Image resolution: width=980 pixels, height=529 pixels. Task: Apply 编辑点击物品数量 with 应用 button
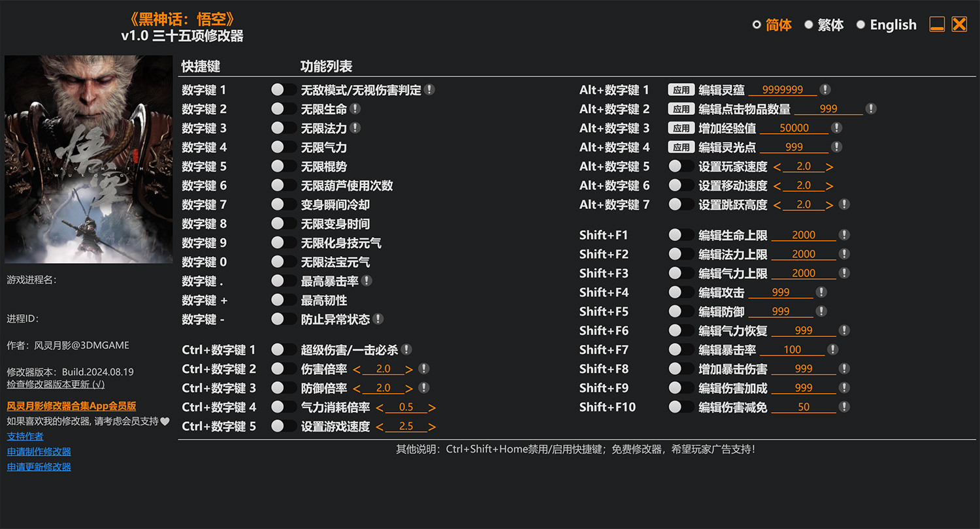tap(681, 108)
